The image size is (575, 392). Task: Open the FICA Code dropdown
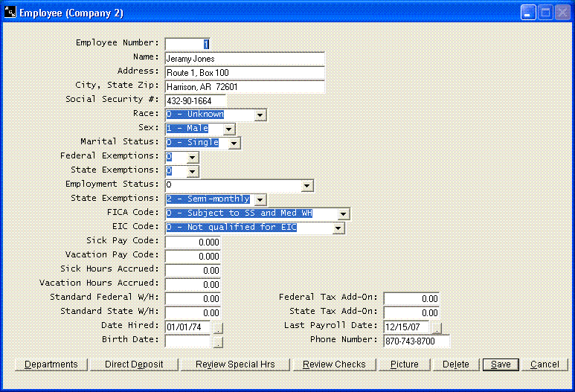pyautogui.click(x=343, y=213)
